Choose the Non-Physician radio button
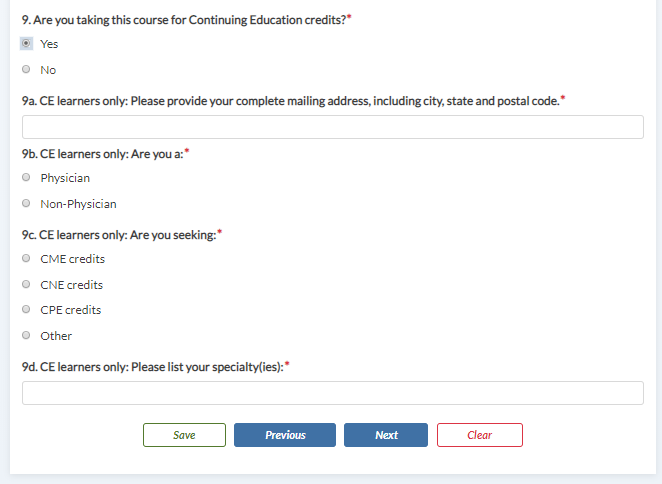This screenshot has height=484, width=662. pyautogui.click(x=26, y=204)
